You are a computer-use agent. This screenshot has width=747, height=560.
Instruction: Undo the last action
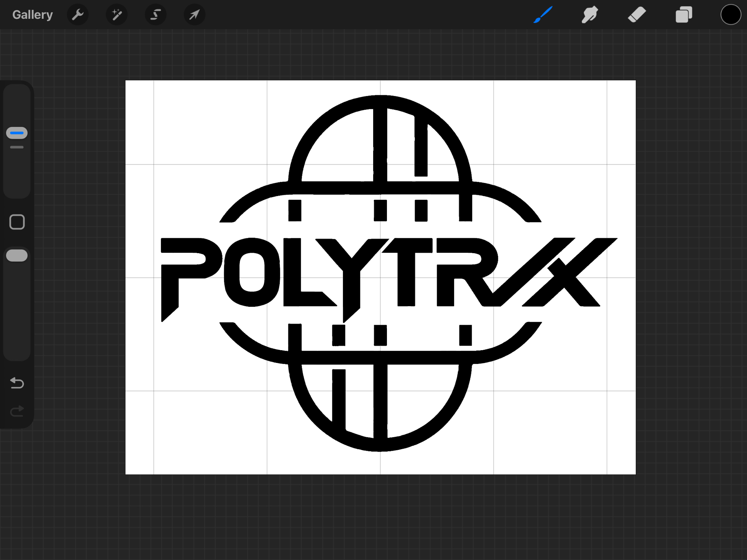click(17, 383)
